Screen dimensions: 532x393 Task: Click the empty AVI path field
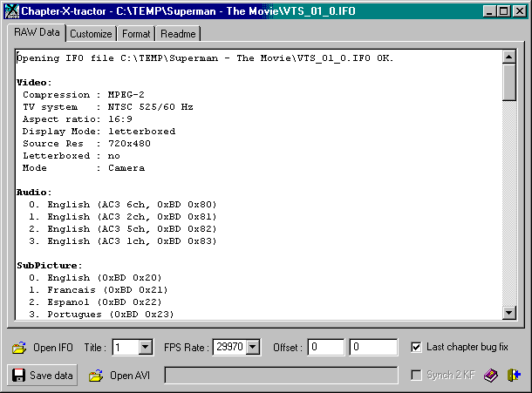click(x=282, y=376)
